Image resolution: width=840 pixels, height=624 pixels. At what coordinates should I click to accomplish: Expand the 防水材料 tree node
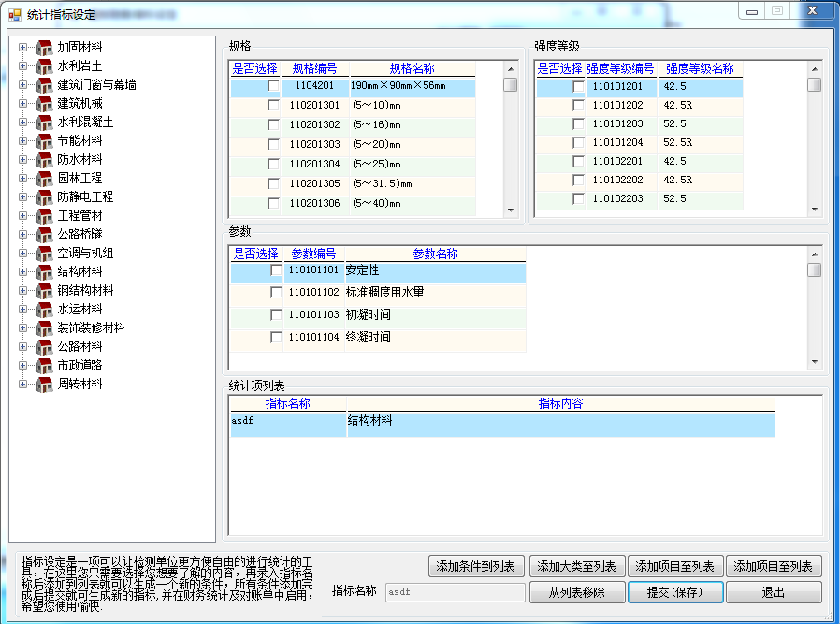coord(23,160)
